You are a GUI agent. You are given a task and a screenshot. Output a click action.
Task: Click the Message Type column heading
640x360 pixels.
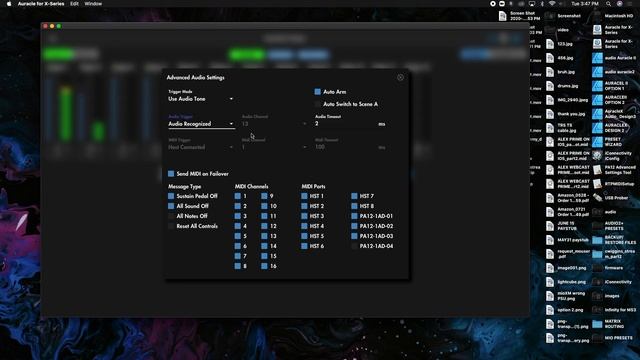click(x=184, y=187)
